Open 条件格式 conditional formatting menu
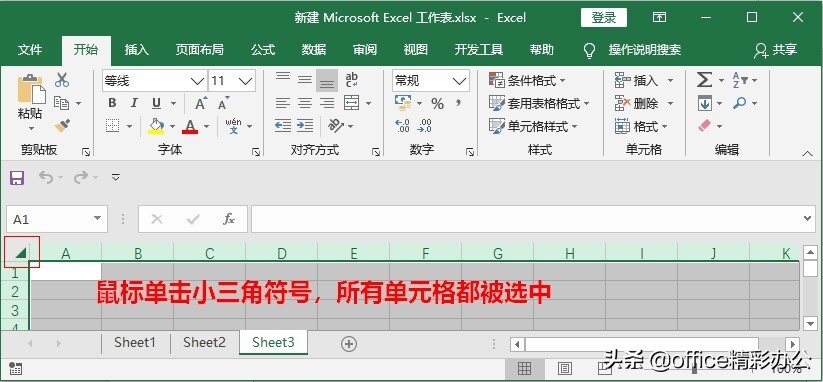The width and height of the screenshot is (823, 382). click(x=527, y=81)
